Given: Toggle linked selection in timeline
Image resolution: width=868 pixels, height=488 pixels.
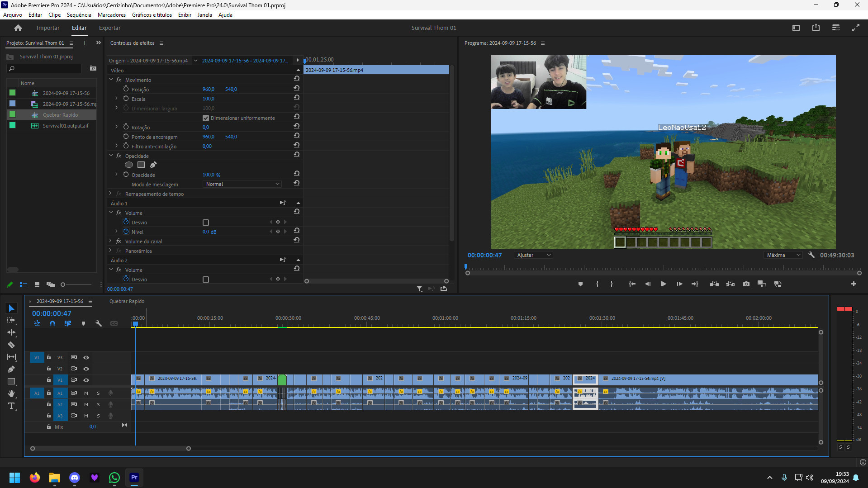Looking at the screenshot, I should tap(68, 323).
